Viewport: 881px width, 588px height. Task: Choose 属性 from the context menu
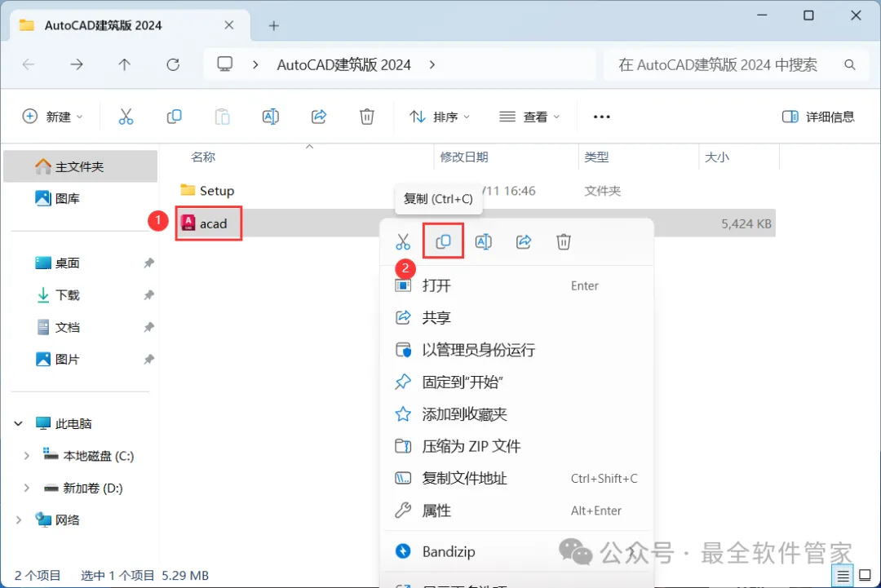tap(517, 511)
